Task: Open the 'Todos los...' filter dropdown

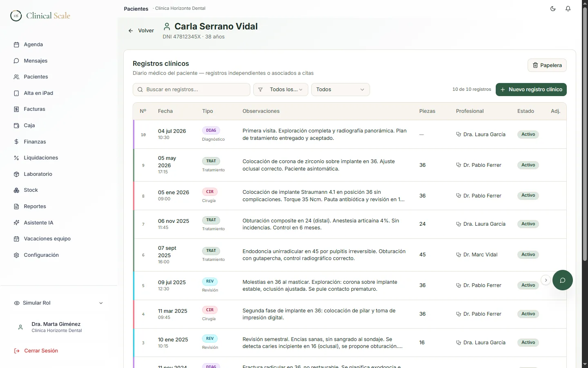Action: click(x=281, y=90)
